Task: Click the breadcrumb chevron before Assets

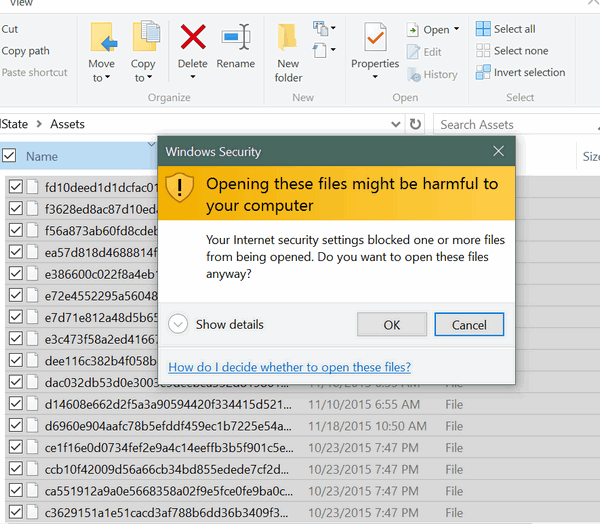Action: click(x=39, y=124)
